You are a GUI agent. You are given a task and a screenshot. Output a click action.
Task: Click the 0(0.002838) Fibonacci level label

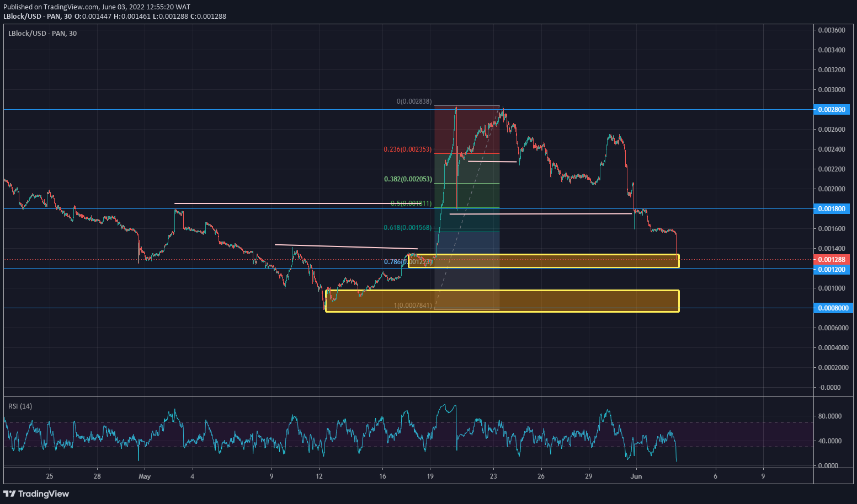(414, 101)
